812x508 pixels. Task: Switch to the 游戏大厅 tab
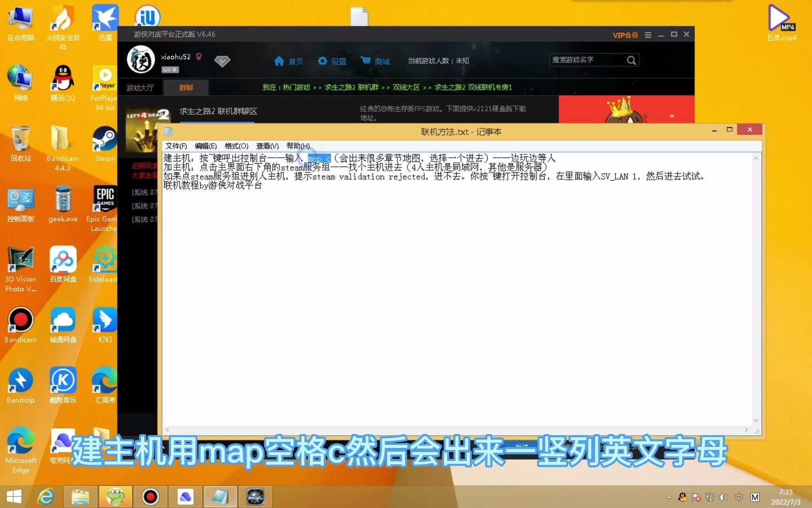(140, 87)
